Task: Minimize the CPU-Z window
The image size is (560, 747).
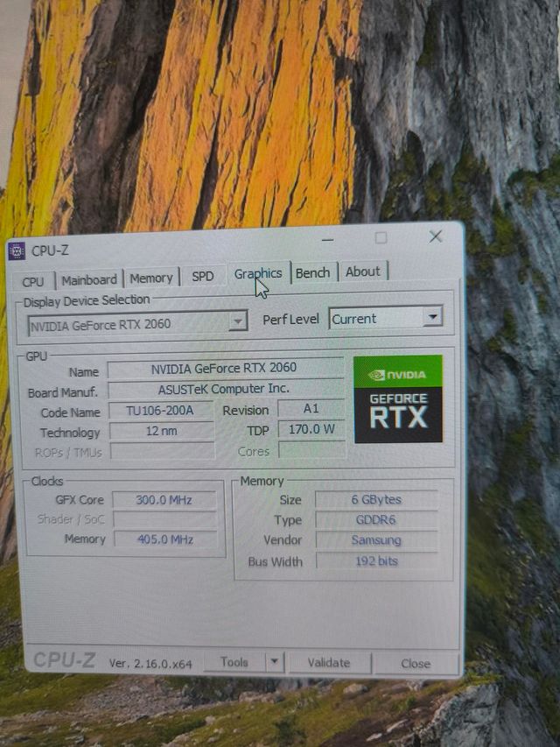Action: (x=327, y=239)
